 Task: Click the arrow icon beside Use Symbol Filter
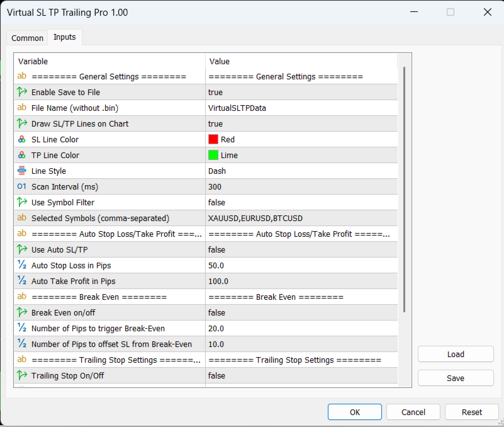coord(22,202)
